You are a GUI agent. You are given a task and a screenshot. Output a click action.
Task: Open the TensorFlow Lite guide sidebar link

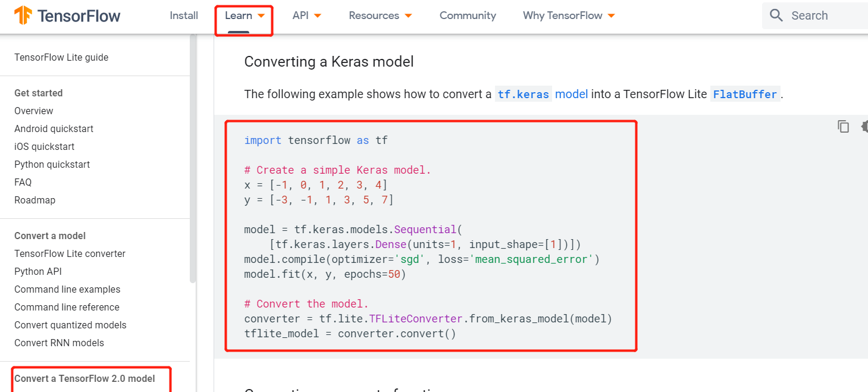(x=61, y=57)
